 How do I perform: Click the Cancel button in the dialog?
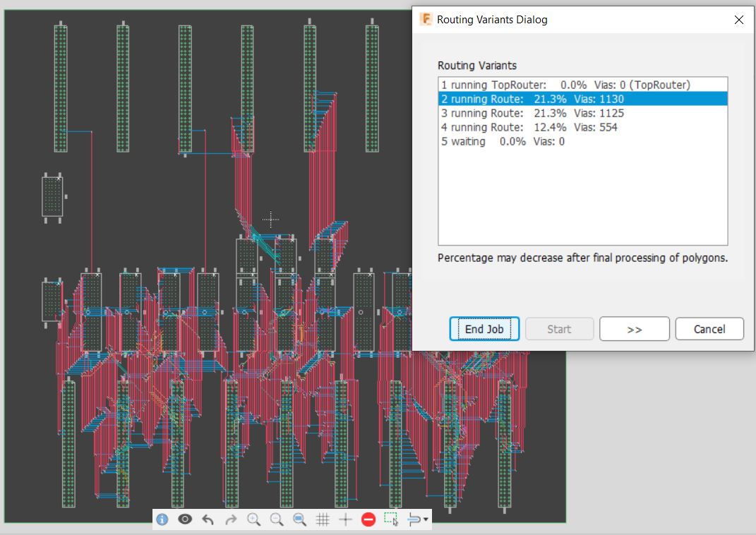click(x=709, y=329)
